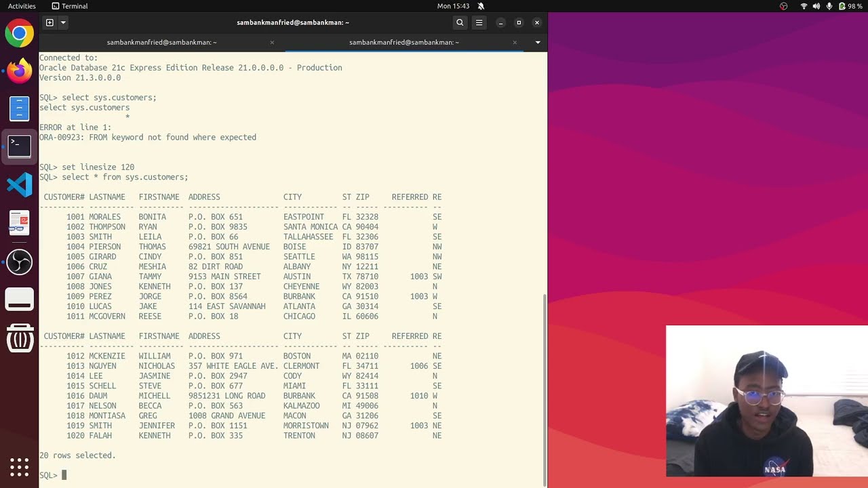Click the text 'MORRISTOWN'
Viewport: 868px width, 488px height.
306,426
